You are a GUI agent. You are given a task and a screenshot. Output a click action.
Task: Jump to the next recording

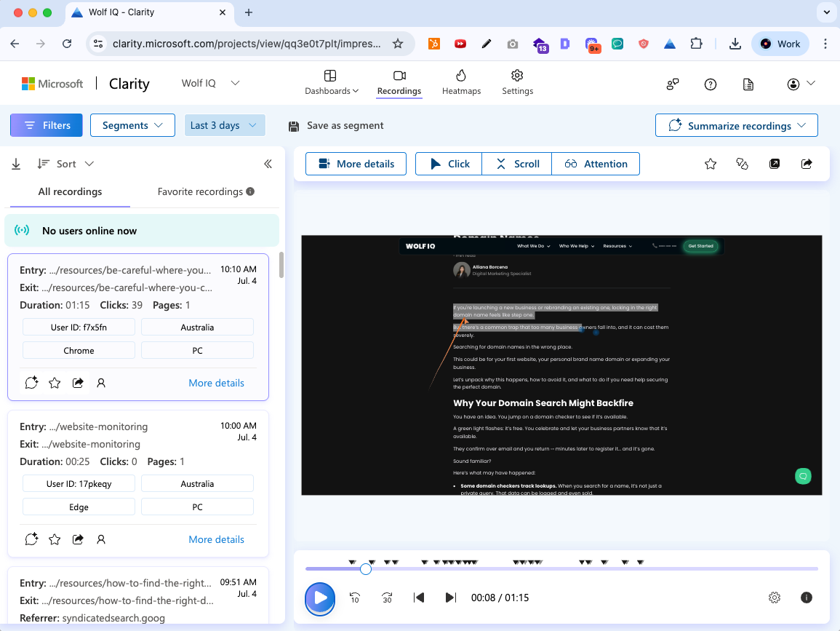tap(450, 598)
